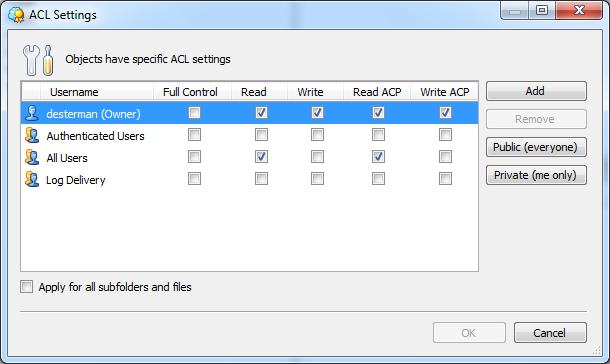Image resolution: width=610 pixels, height=364 pixels.
Task: Click the Write ACP column header
Action: 444,92
